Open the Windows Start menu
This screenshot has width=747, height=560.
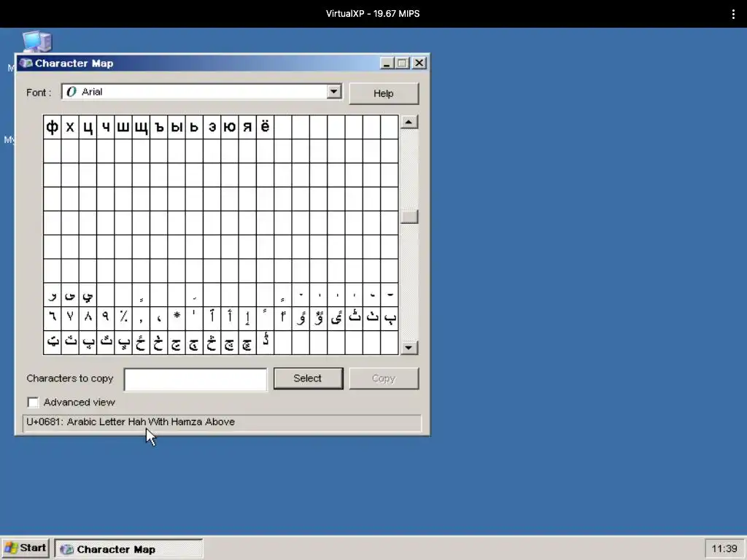[x=26, y=548]
